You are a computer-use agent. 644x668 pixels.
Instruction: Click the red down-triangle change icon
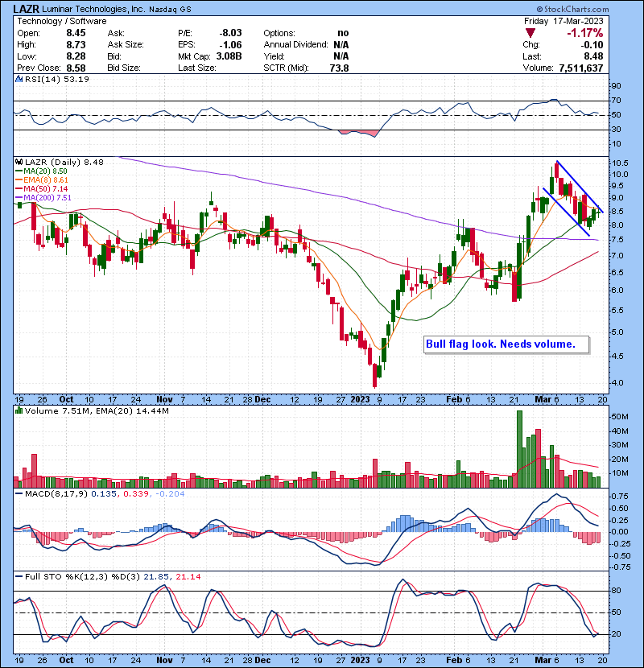[530, 33]
